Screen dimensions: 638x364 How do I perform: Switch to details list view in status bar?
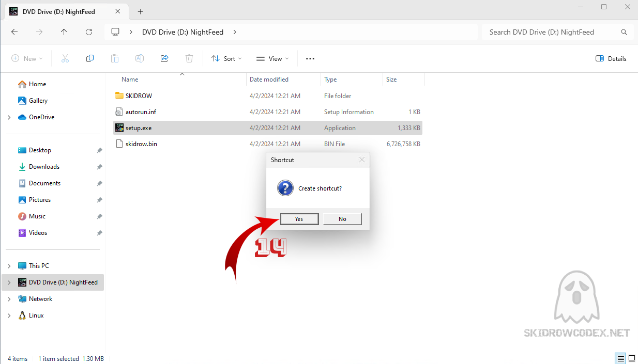point(620,358)
